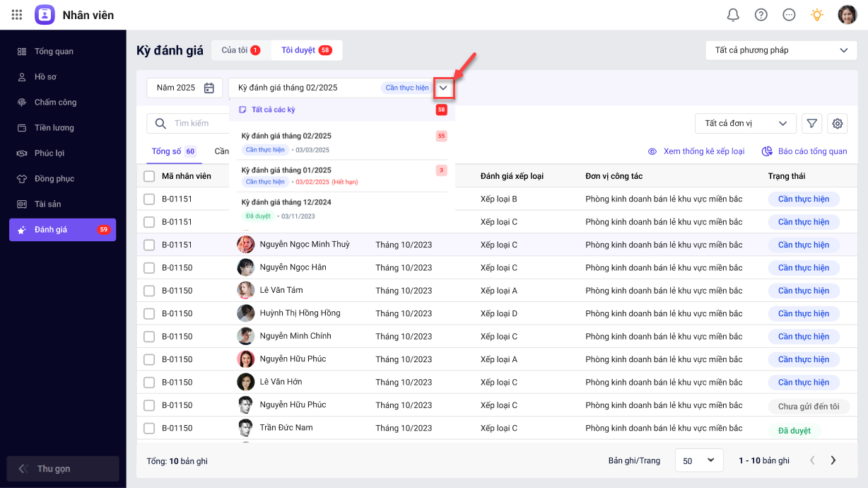Click the Đã duyệt status of Trần Đức Nam
868x488 pixels.
794,431
